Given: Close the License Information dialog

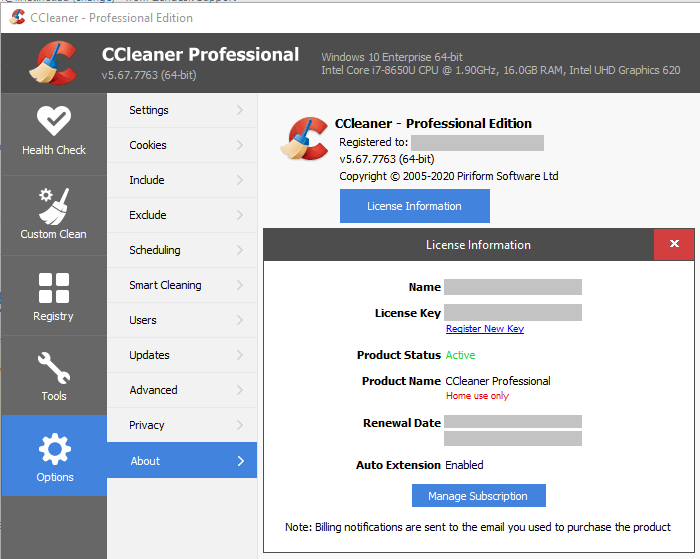Looking at the screenshot, I should [674, 244].
